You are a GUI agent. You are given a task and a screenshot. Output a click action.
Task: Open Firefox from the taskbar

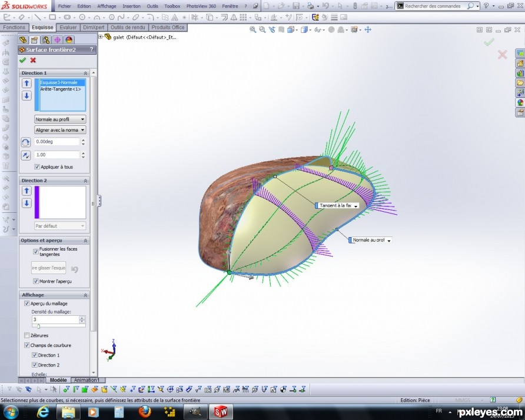click(145, 412)
